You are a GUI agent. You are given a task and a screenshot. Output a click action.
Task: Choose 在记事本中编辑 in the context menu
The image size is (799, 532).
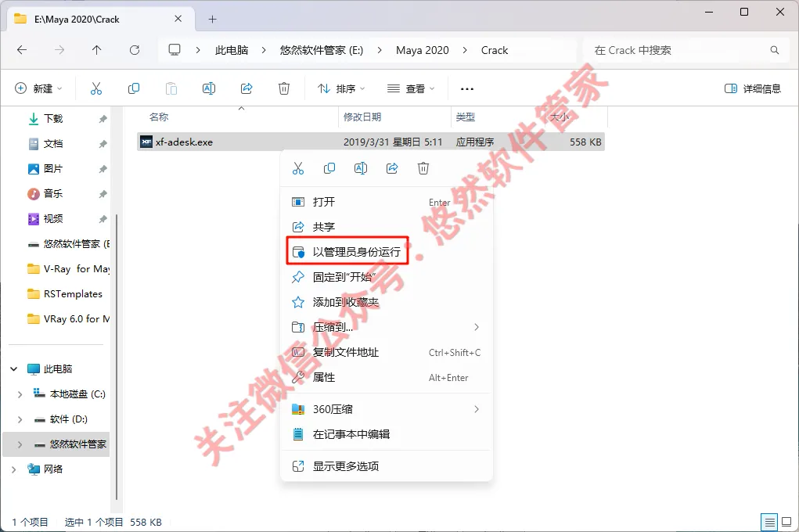pyautogui.click(x=387, y=434)
